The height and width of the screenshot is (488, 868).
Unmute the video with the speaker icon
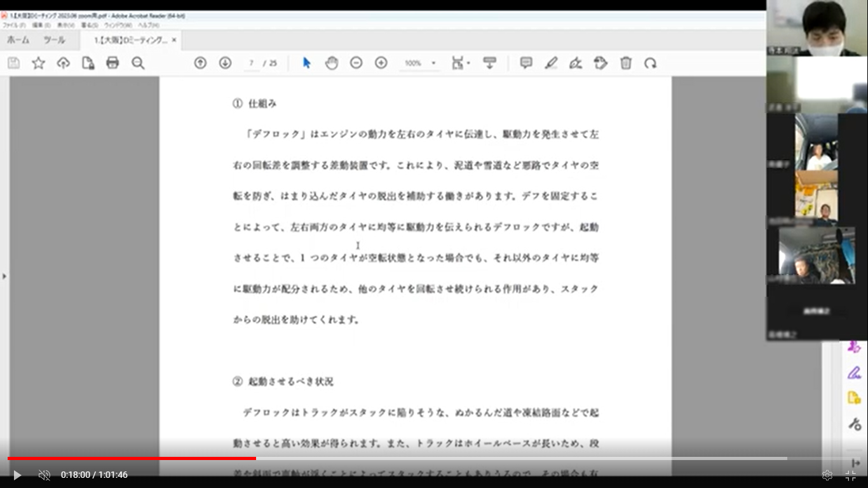[44, 475]
